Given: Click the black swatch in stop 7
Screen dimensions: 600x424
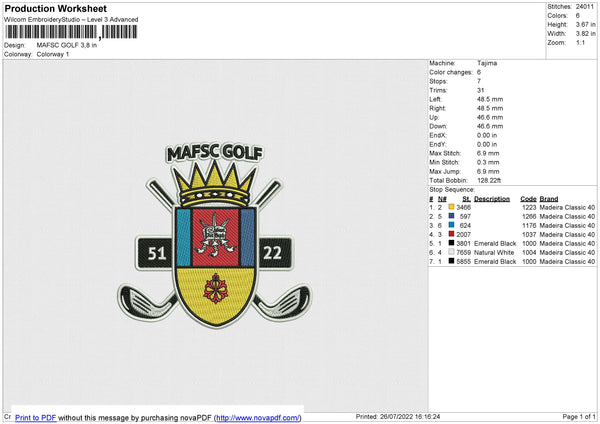Looking at the screenshot, I should click(452, 261).
